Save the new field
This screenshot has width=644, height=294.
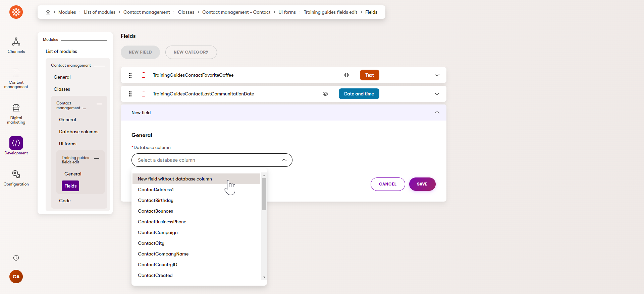point(422,184)
